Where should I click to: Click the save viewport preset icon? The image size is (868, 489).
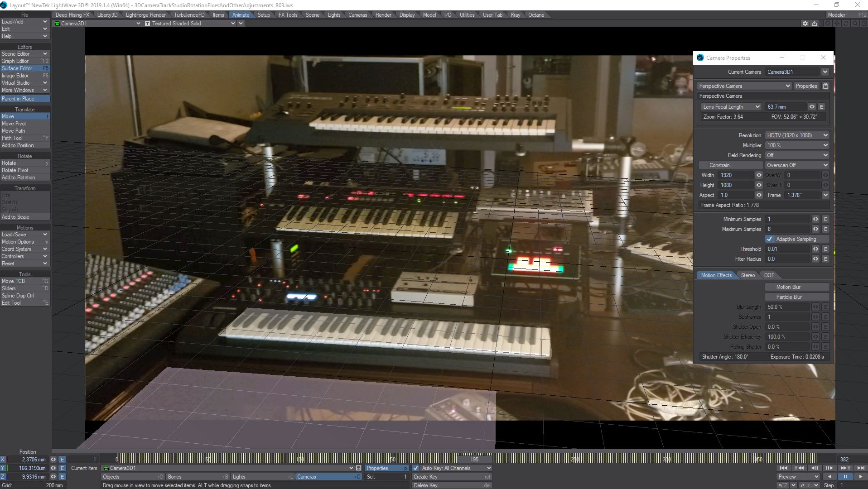[815, 24]
